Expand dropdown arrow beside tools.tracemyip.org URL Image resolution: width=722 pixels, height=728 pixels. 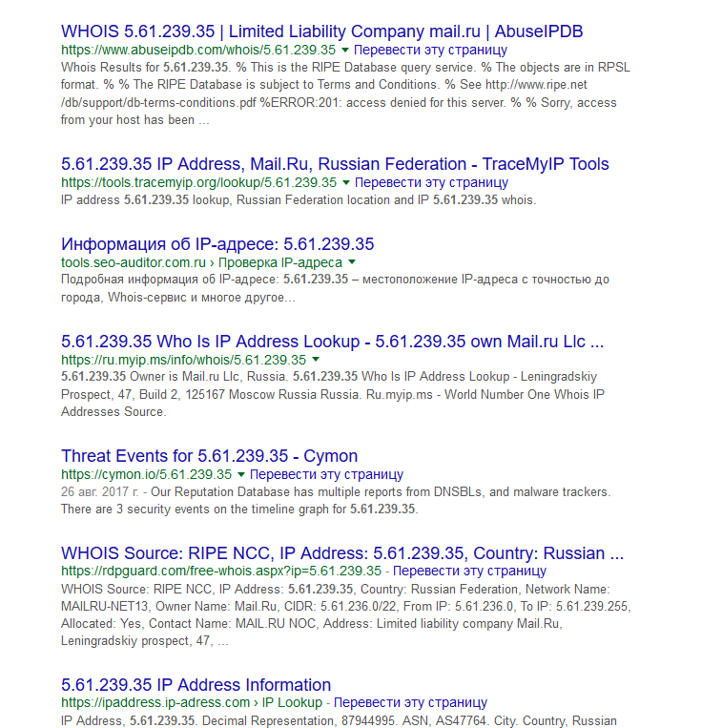pyautogui.click(x=345, y=182)
